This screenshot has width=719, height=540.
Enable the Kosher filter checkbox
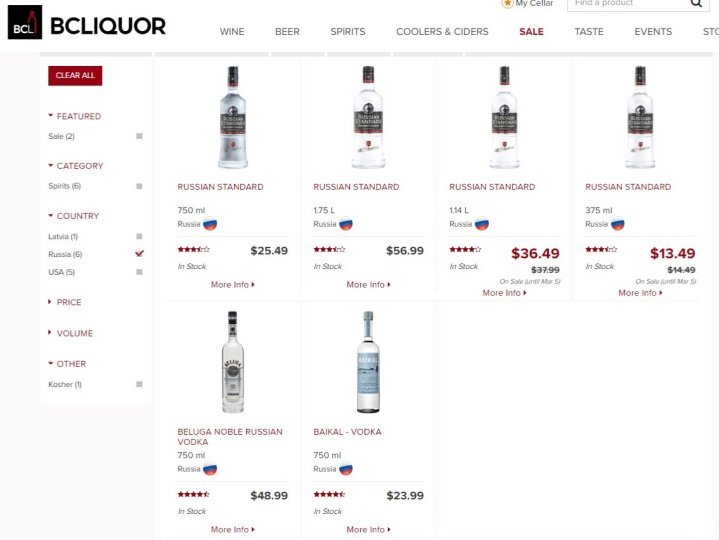(x=139, y=384)
